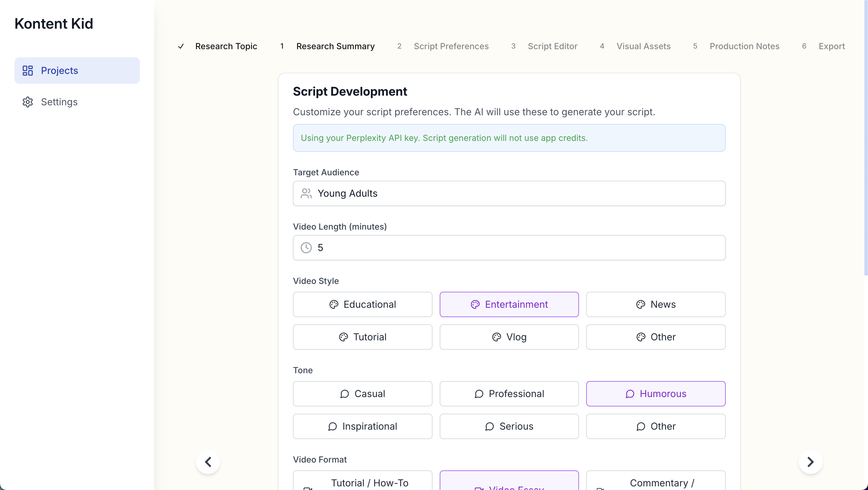Open Settings from the sidebar
Screen dimensions: 868x490
coord(59,102)
